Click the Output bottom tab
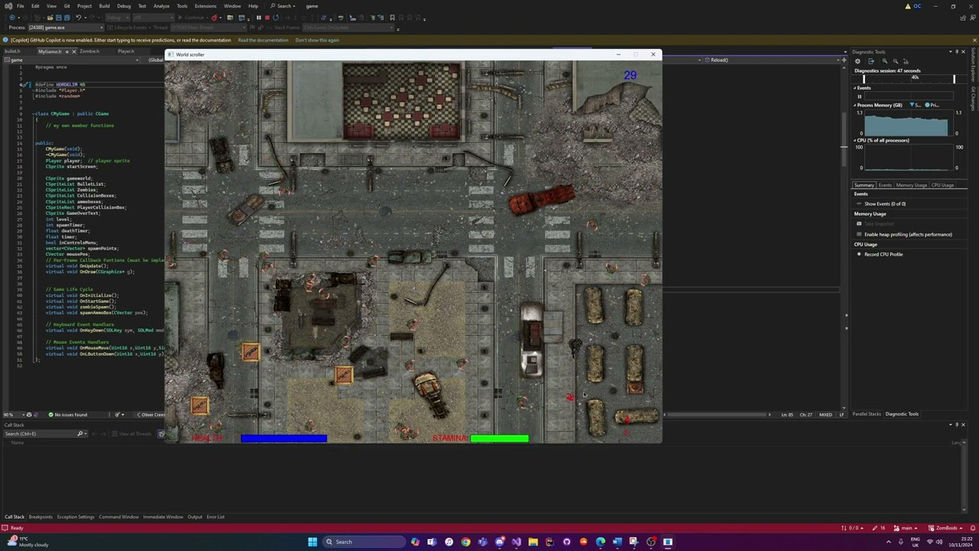 (x=195, y=517)
